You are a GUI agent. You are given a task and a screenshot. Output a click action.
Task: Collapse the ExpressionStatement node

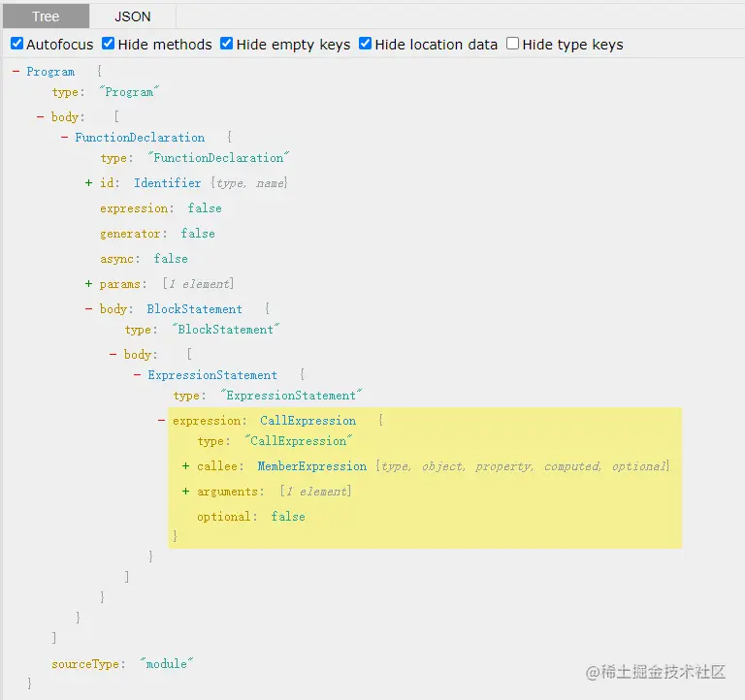[x=138, y=375]
